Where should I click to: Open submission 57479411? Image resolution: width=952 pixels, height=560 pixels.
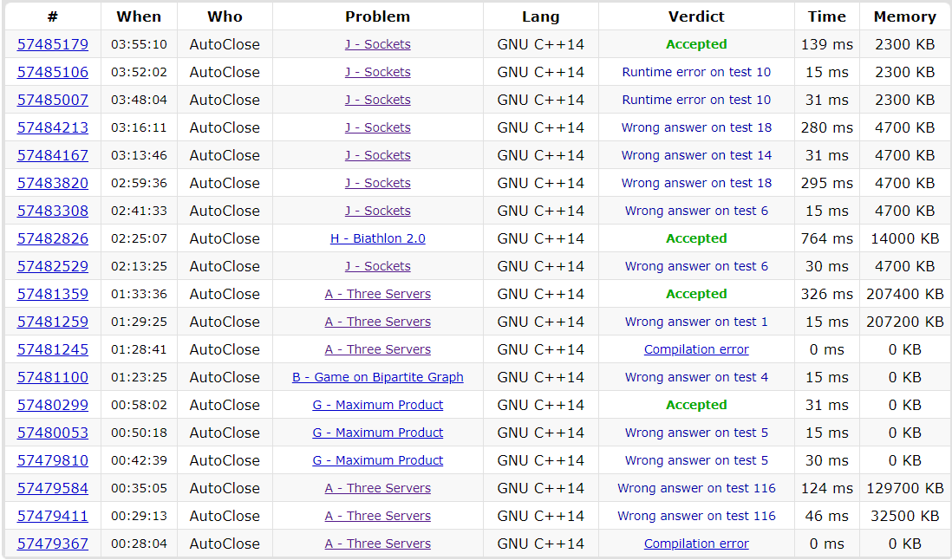click(x=53, y=516)
